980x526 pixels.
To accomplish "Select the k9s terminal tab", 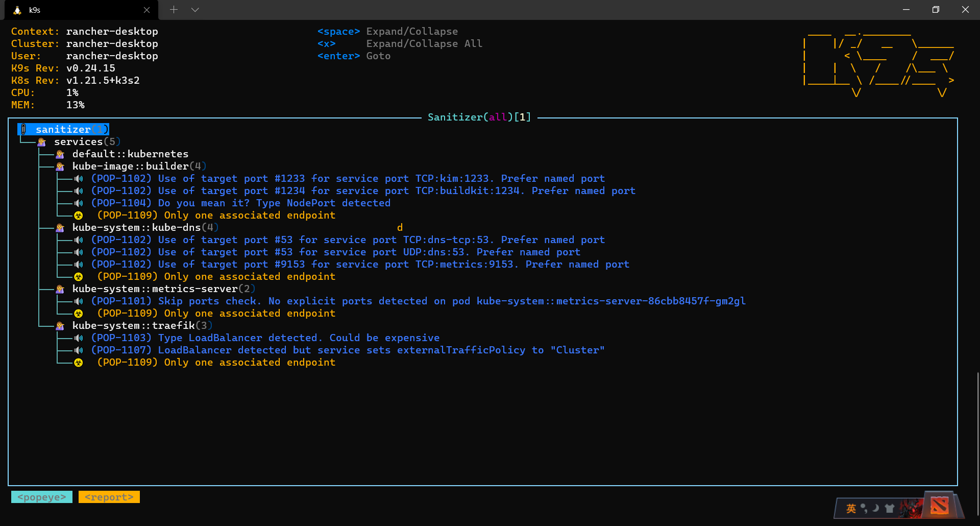I will pos(82,10).
